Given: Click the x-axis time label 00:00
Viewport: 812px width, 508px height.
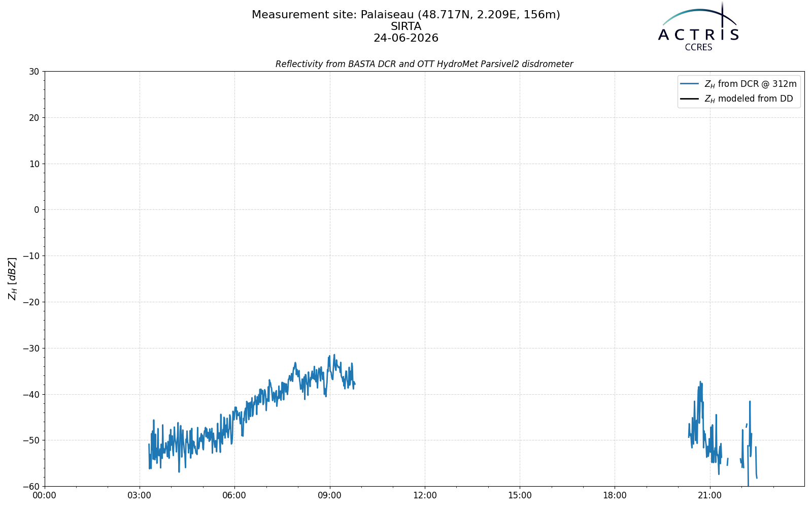Looking at the screenshot, I should pos(45,496).
